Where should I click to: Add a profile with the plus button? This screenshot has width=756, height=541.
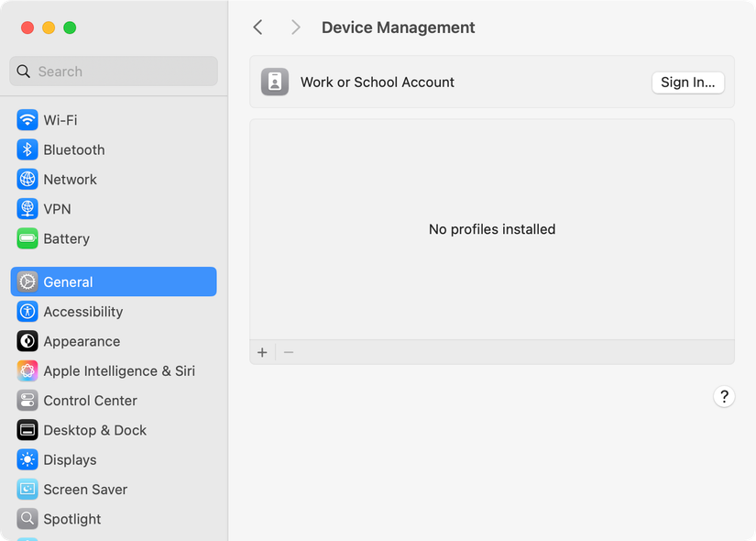click(262, 351)
